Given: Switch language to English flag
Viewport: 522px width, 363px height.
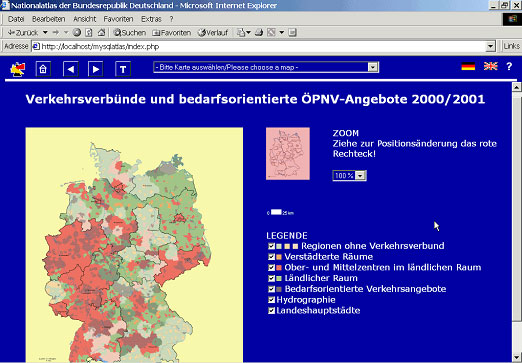Looking at the screenshot, I should point(491,66).
